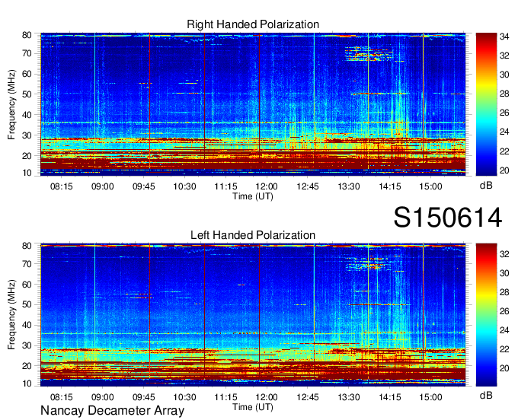Click the 40 frequency tick of the Left Handed plot
The image size is (518, 420).
coord(27,326)
